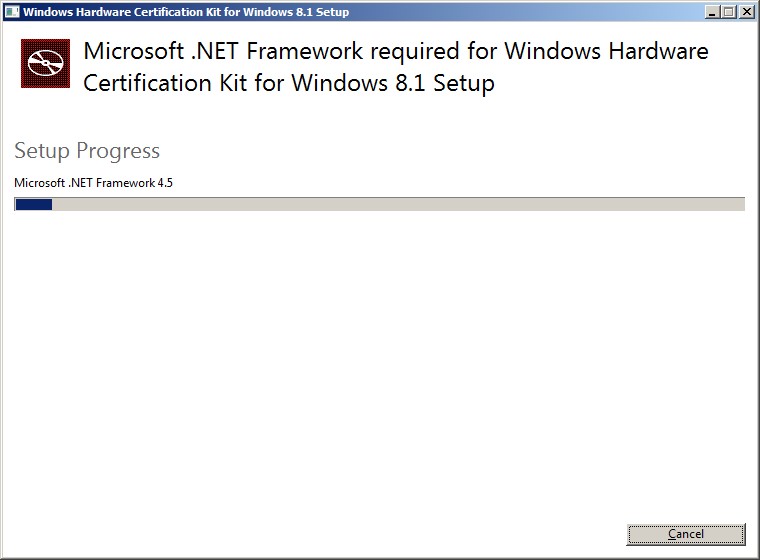
Task: Click the heading line starting with Certification Kit
Action: pos(289,83)
